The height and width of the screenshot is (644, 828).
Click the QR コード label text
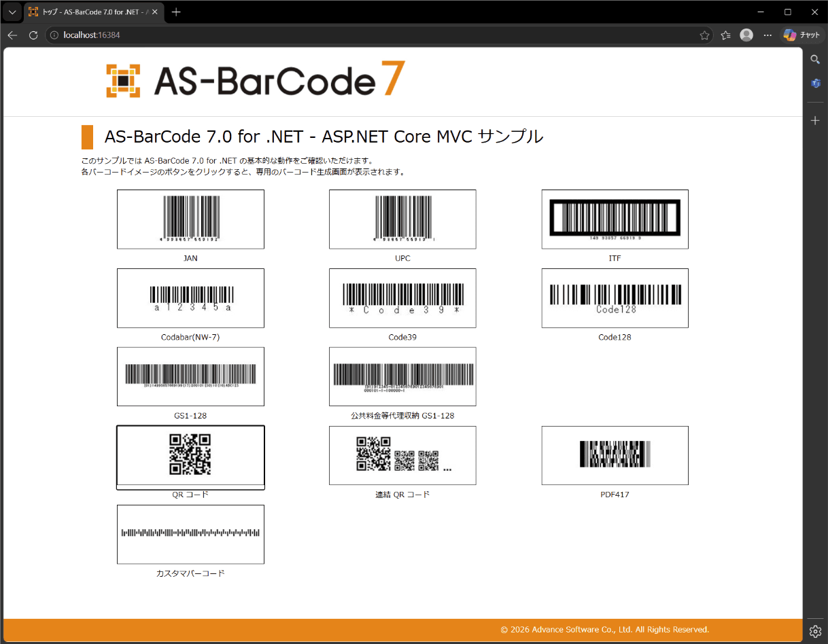[190, 495]
